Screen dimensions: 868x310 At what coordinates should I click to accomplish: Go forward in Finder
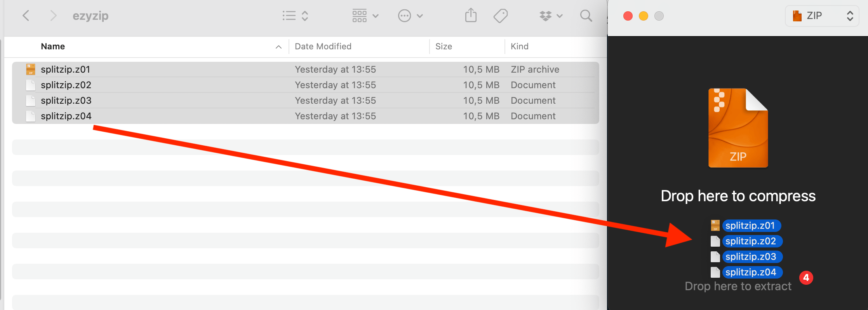pyautogui.click(x=53, y=16)
